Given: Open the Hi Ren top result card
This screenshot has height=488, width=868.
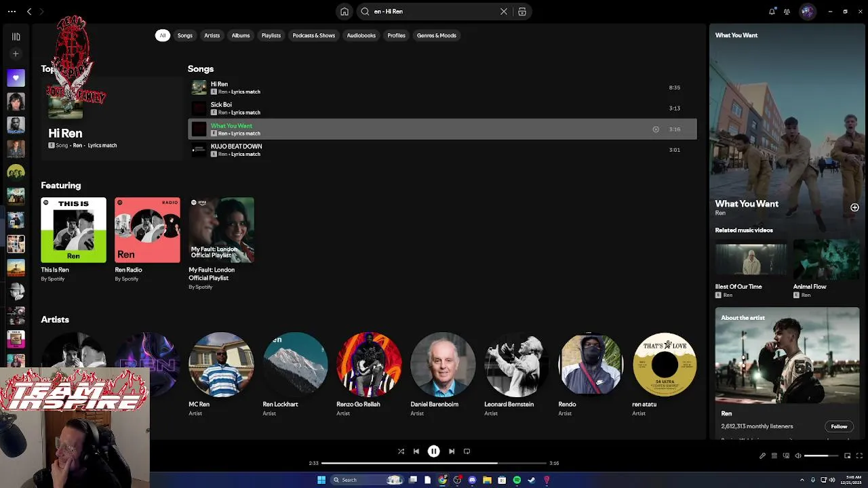Looking at the screenshot, I should [x=111, y=119].
